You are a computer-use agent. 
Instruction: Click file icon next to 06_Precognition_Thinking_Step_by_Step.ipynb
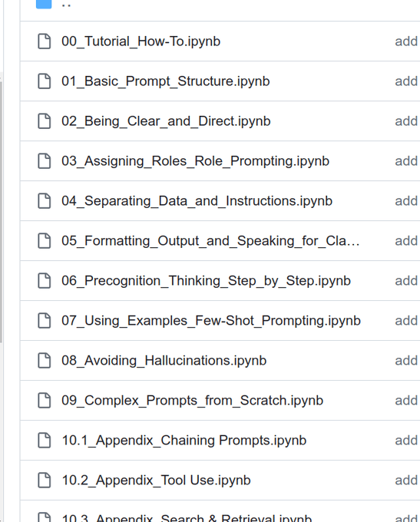(44, 281)
